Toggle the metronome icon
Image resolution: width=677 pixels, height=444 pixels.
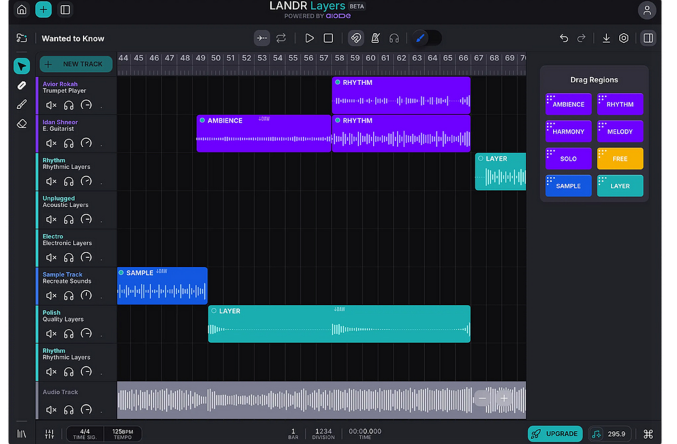tap(375, 38)
